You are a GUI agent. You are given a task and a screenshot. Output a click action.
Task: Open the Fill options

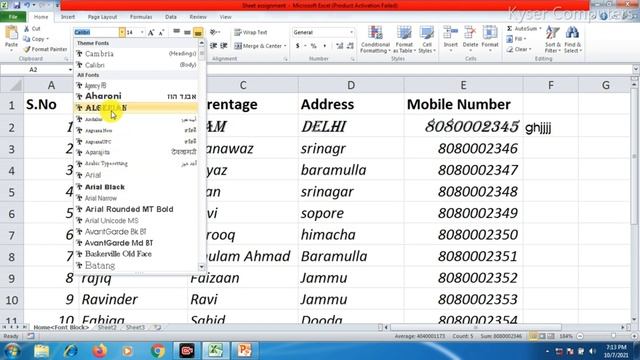click(x=516, y=39)
